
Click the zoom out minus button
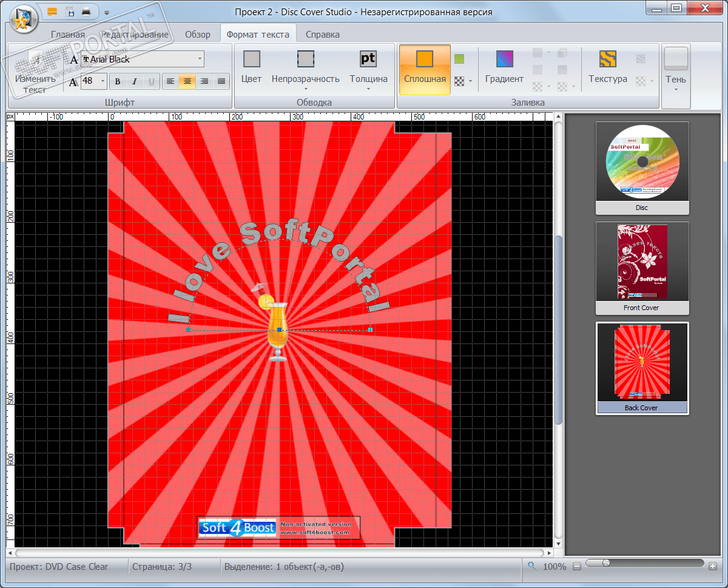577,566
